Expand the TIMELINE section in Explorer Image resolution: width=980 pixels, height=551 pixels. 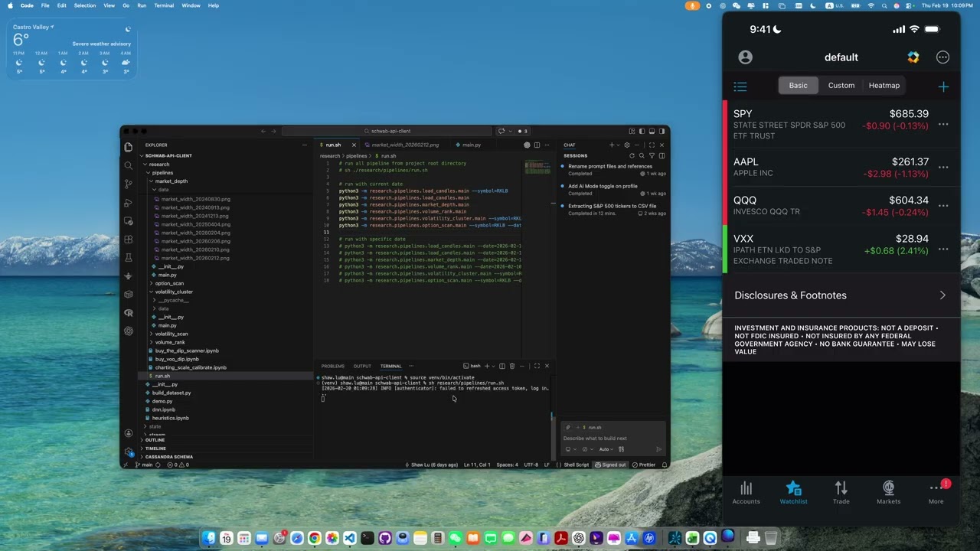point(155,448)
